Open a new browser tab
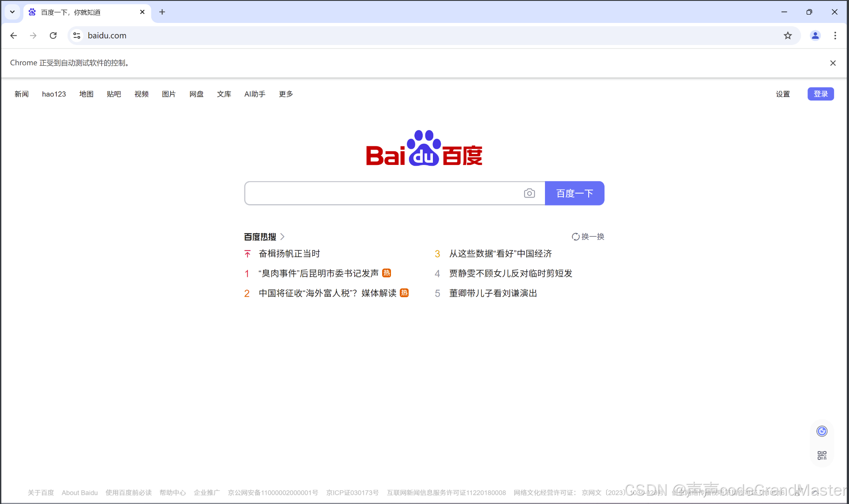849x504 pixels. coord(162,12)
